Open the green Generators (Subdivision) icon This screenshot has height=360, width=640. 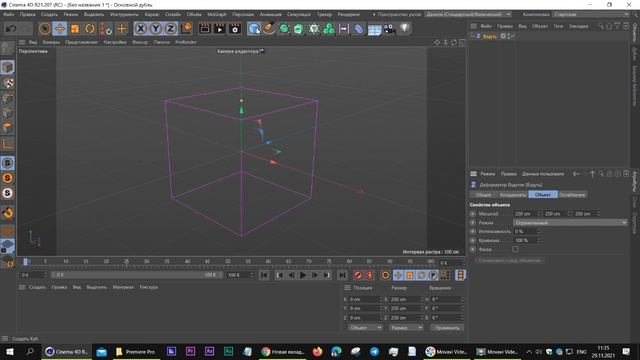click(x=284, y=29)
